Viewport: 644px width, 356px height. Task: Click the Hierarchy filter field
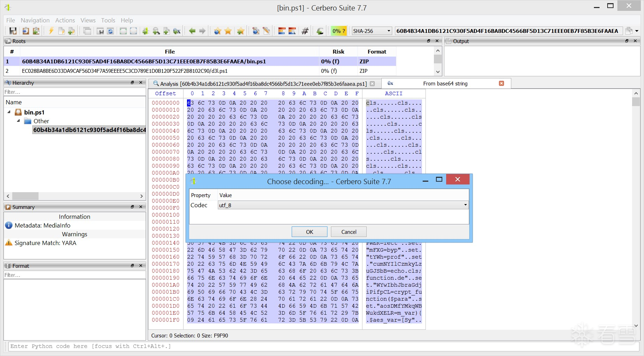pyautogui.click(x=75, y=92)
